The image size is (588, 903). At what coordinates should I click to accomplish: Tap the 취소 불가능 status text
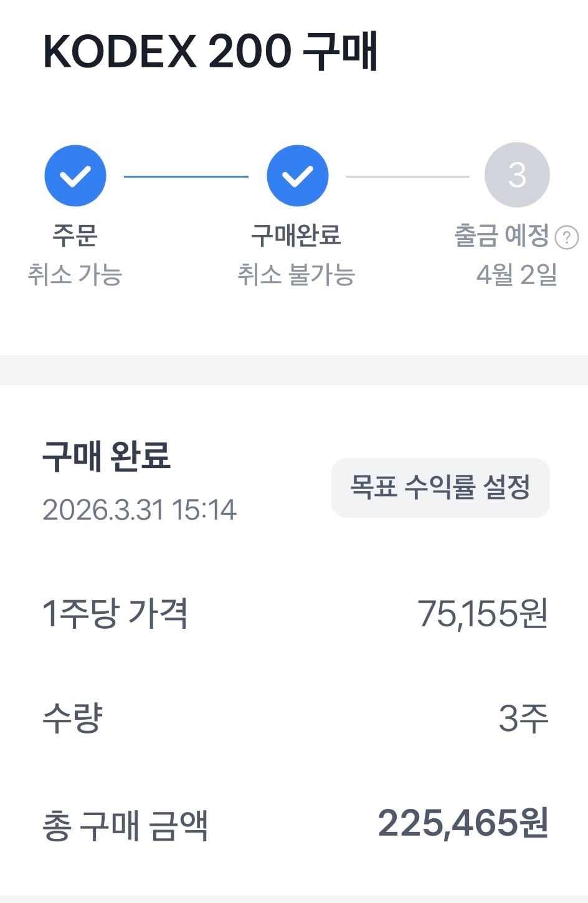click(296, 274)
